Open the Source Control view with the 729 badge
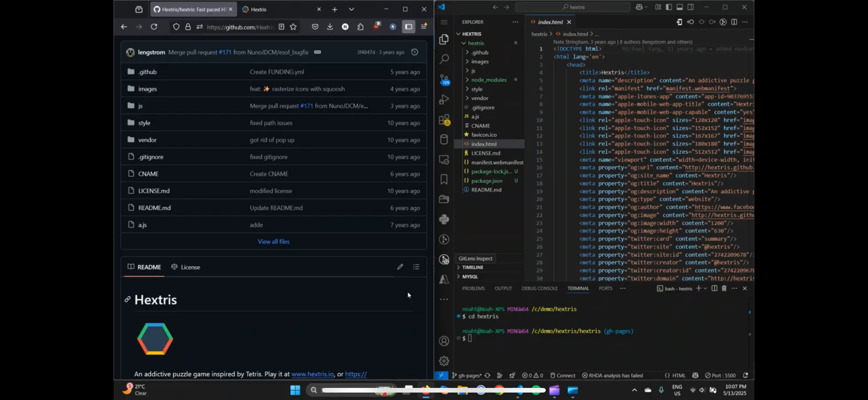This screenshot has width=868, height=400. coord(444,79)
